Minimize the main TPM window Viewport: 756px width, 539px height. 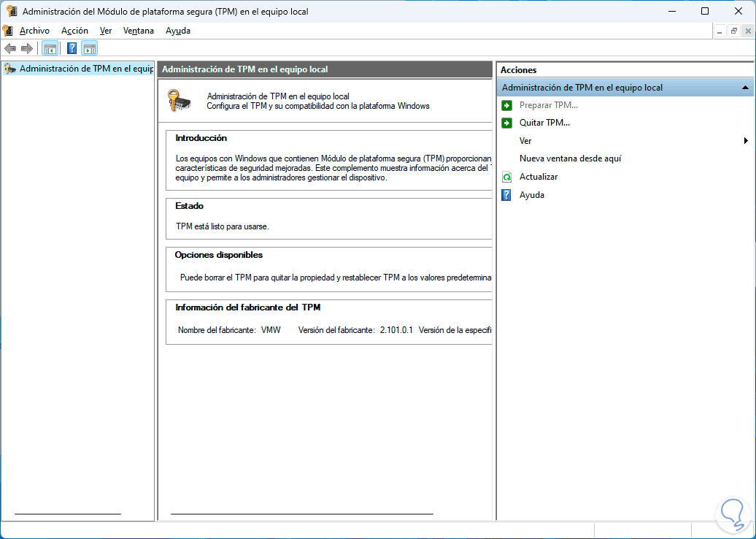point(671,11)
